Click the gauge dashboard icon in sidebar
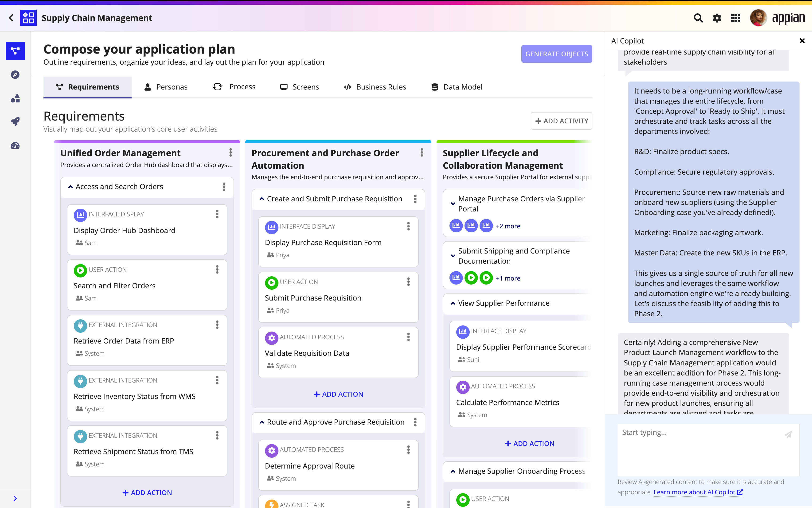 coord(15,145)
